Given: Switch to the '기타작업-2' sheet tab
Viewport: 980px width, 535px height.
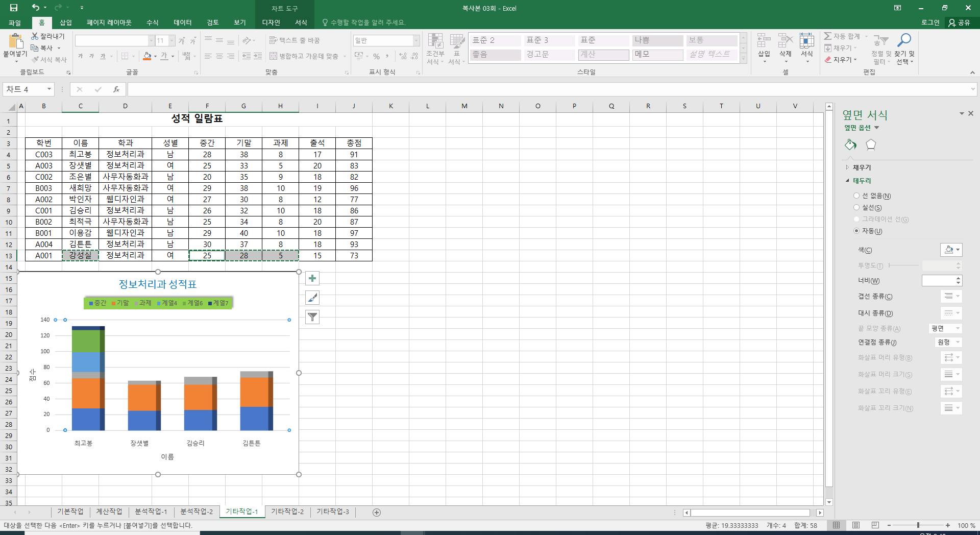Looking at the screenshot, I should pos(287,512).
